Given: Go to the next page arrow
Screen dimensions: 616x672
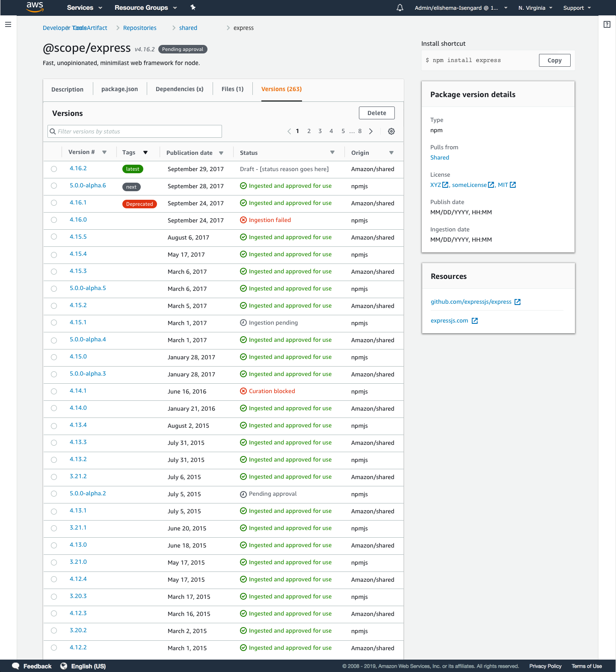Looking at the screenshot, I should click(x=371, y=131).
